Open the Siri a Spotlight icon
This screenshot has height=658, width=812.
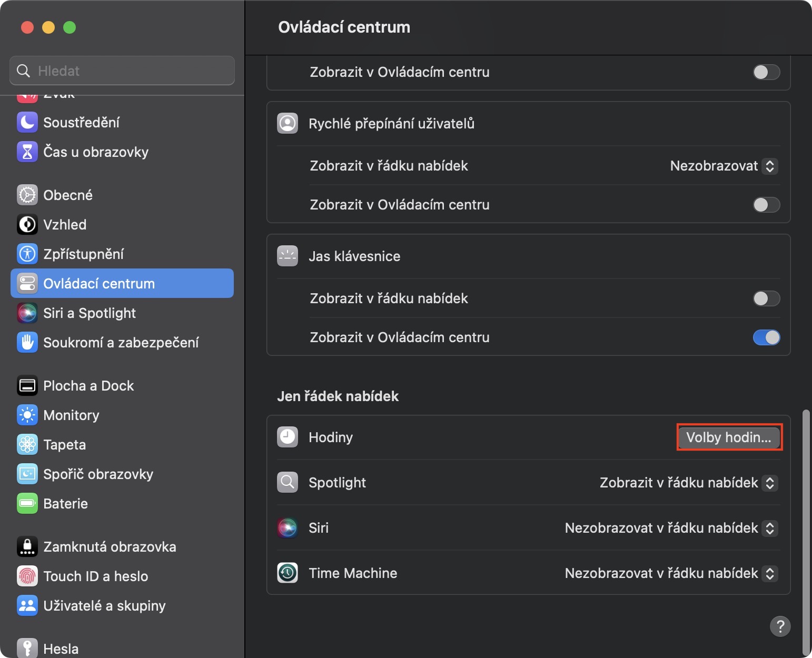[27, 313]
